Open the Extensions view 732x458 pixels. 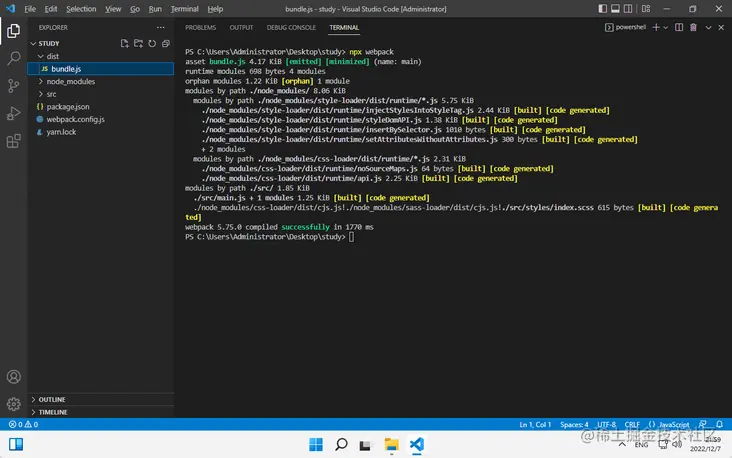tap(14, 141)
